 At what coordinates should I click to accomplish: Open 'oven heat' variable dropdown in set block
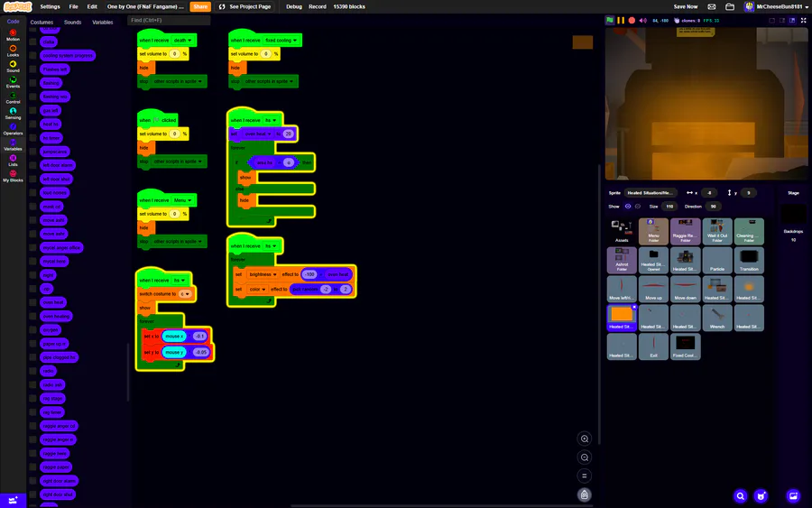tap(257, 134)
